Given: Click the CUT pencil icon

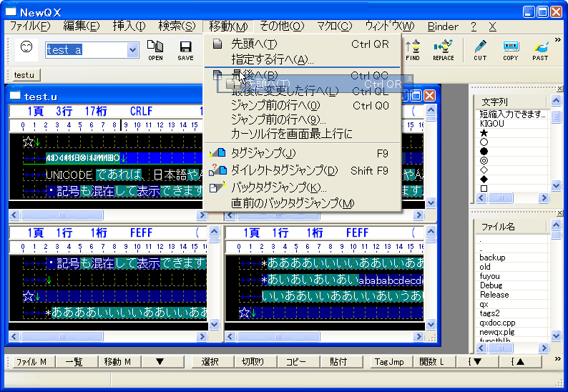Looking at the screenshot, I should (480, 50).
